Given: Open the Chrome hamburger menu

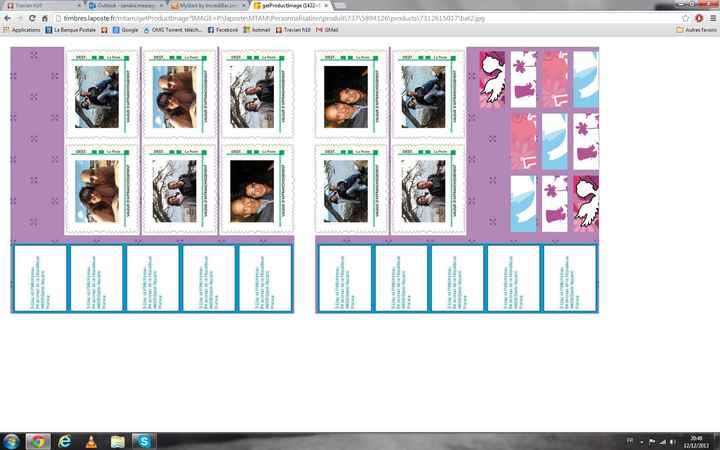Looking at the screenshot, I should (x=713, y=18).
